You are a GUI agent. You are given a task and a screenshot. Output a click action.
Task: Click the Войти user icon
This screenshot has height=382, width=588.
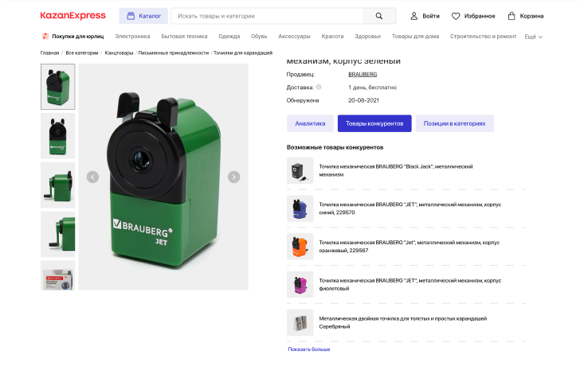coord(414,16)
